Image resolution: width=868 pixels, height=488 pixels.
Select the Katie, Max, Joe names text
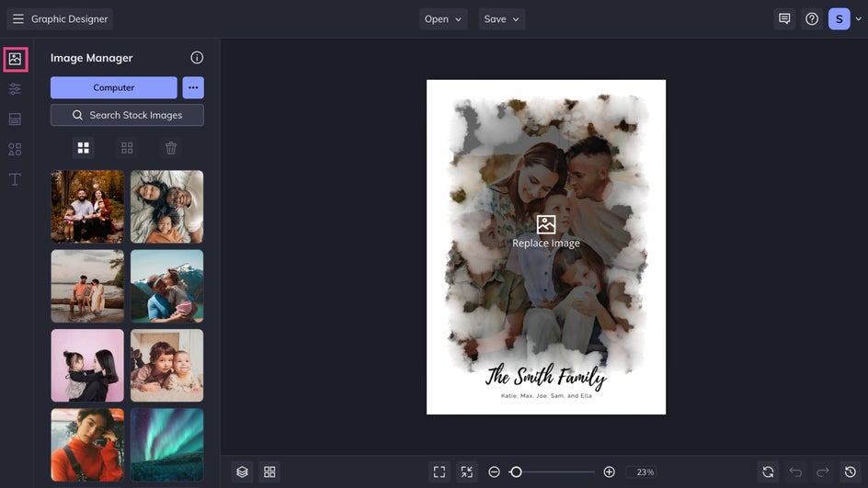point(546,395)
